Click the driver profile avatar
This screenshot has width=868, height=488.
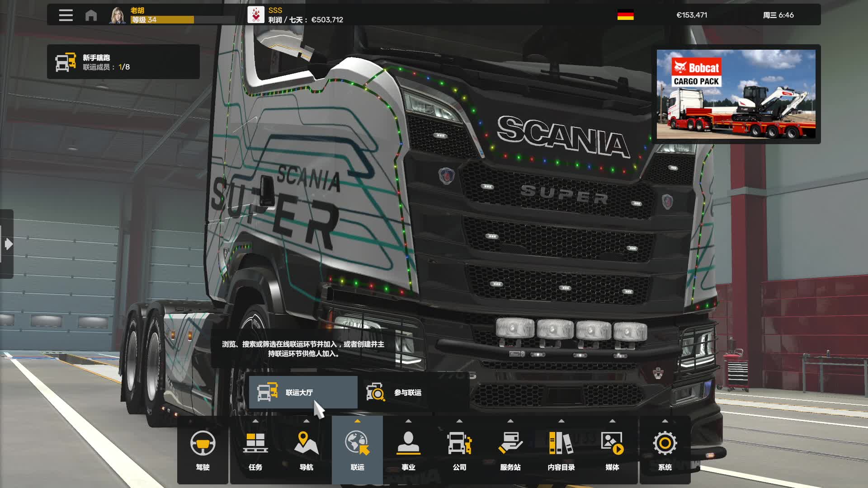[x=118, y=15]
